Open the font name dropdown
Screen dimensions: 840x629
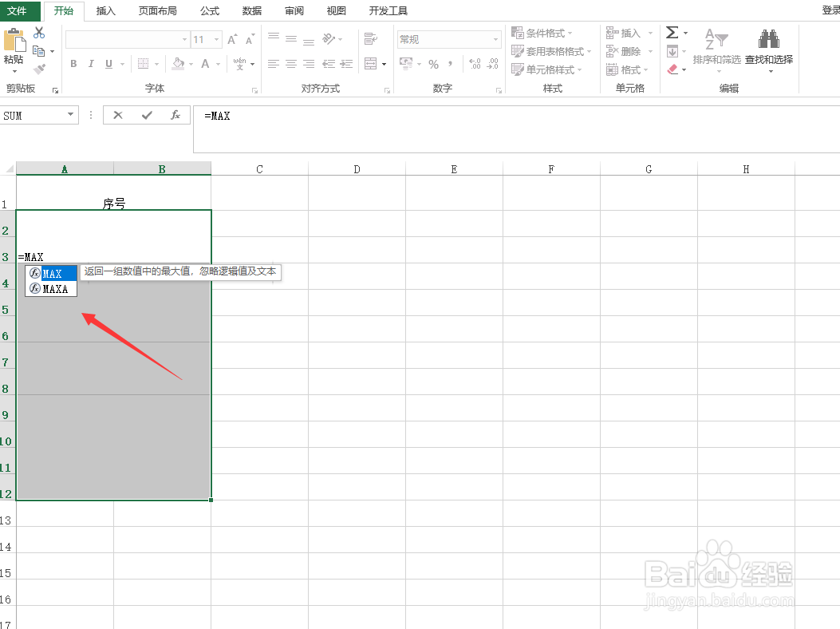(x=184, y=39)
